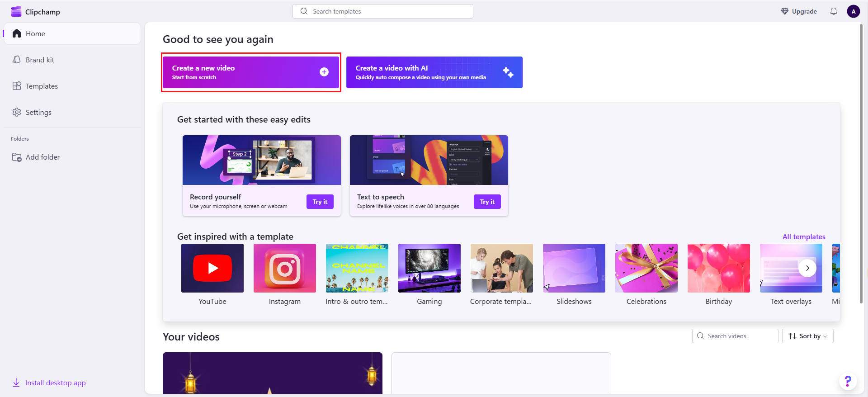Open the Home page

72,33
